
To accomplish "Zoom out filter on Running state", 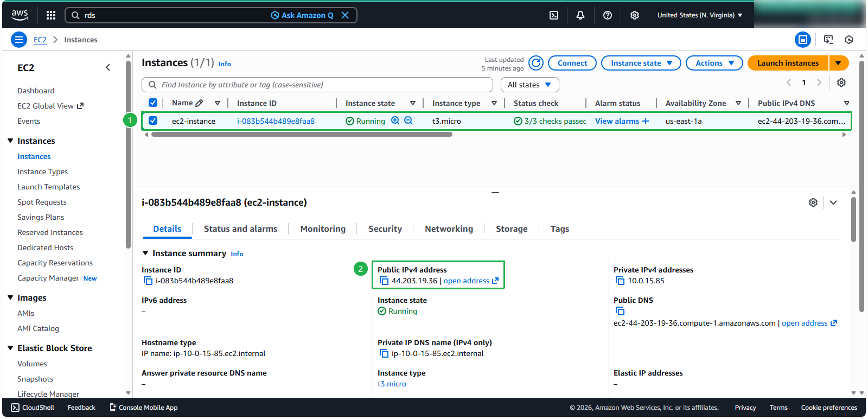I will 409,120.
